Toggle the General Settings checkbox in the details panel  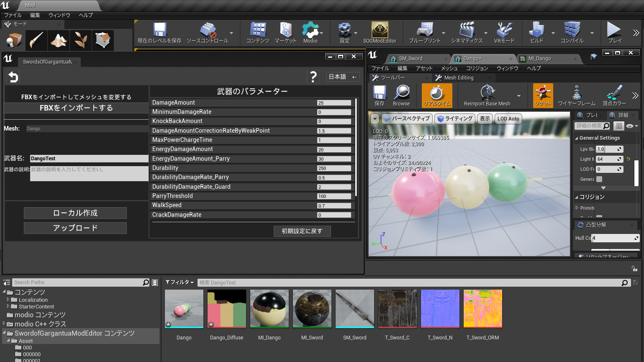[599, 179]
